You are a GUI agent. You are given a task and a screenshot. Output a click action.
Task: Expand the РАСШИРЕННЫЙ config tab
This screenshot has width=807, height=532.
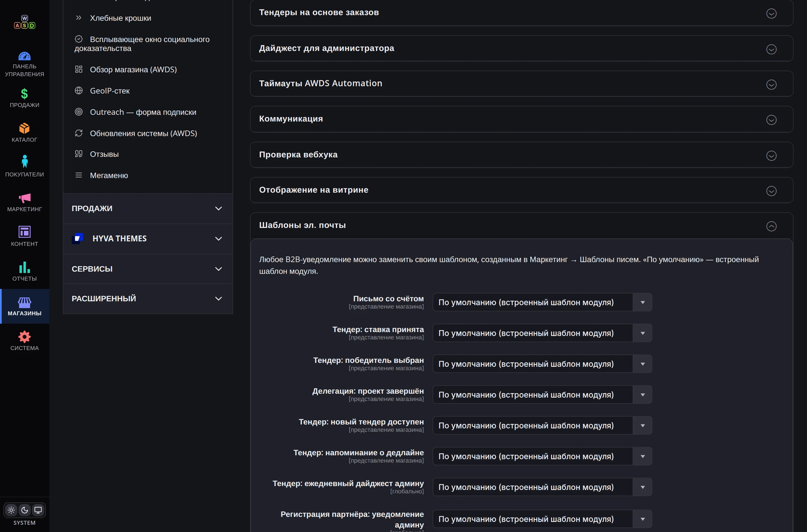pos(148,298)
